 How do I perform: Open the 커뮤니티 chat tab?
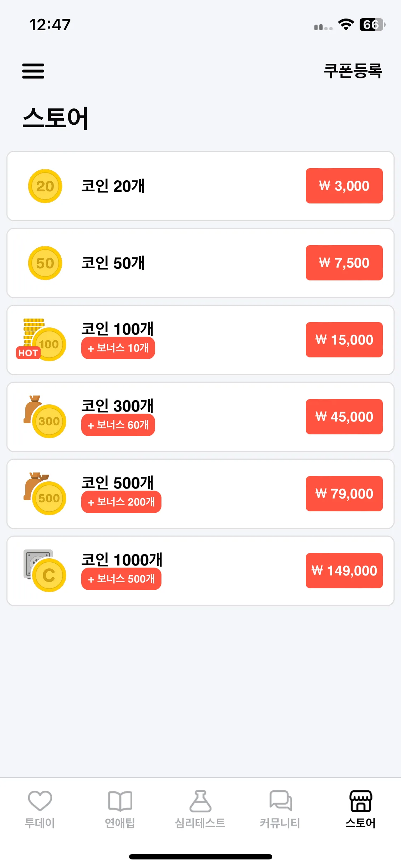281,810
